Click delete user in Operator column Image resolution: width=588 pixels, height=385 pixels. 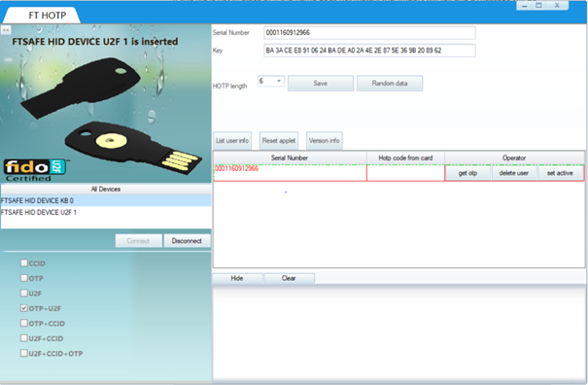tap(514, 173)
